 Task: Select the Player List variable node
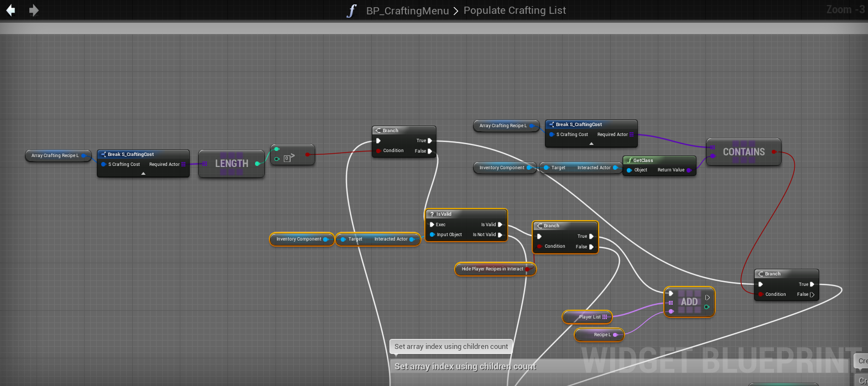(x=586, y=317)
